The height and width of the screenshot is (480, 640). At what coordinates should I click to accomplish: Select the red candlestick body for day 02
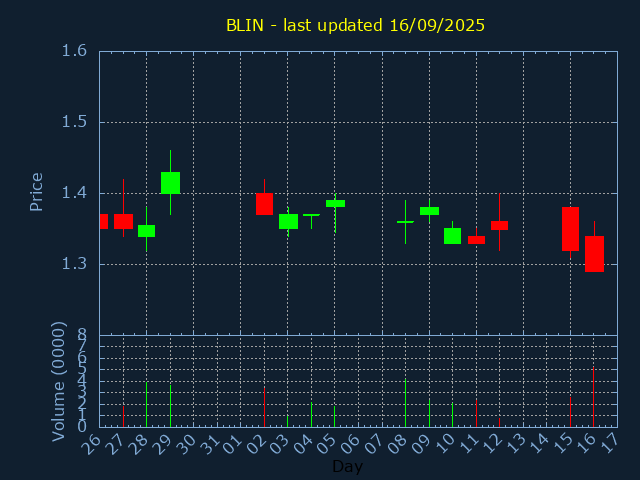click(264, 204)
